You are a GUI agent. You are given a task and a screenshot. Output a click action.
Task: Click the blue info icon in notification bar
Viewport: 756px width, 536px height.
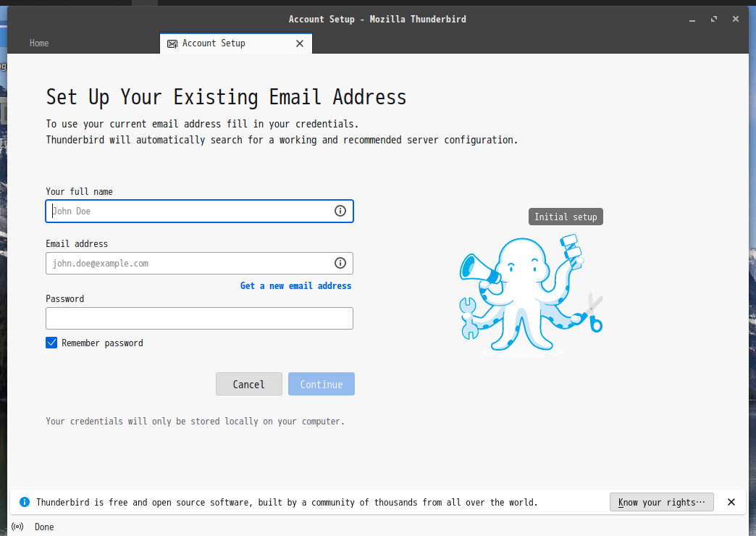pos(24,502)
